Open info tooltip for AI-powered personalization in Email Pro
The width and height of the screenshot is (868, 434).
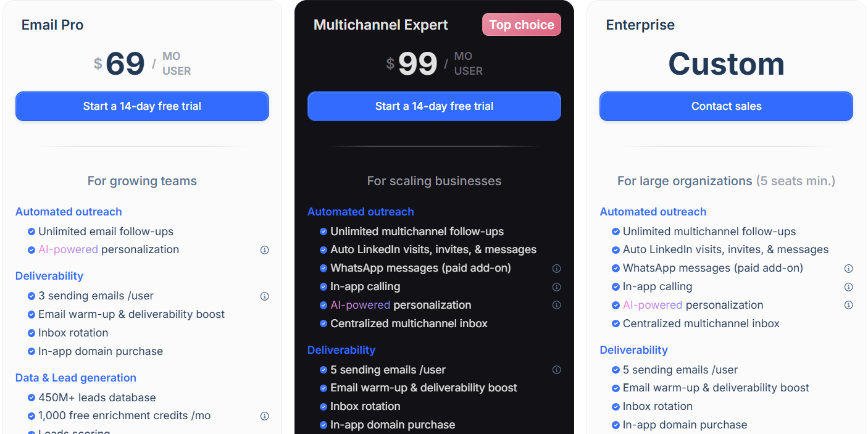pos(265,249)
